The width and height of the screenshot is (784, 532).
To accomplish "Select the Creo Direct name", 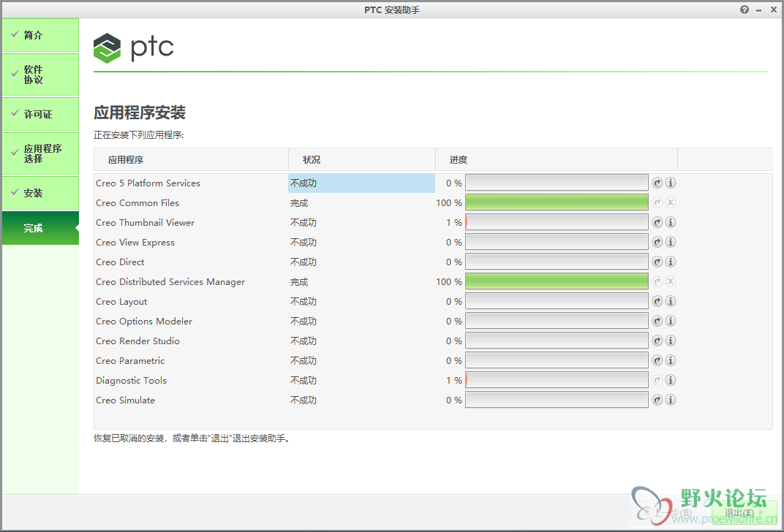I will tap(120, 262).
